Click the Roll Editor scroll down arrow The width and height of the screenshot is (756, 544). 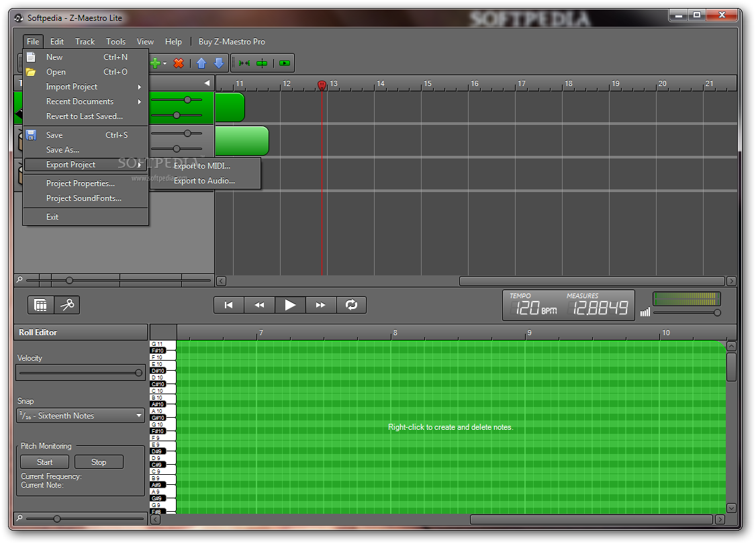coord(731,508)
